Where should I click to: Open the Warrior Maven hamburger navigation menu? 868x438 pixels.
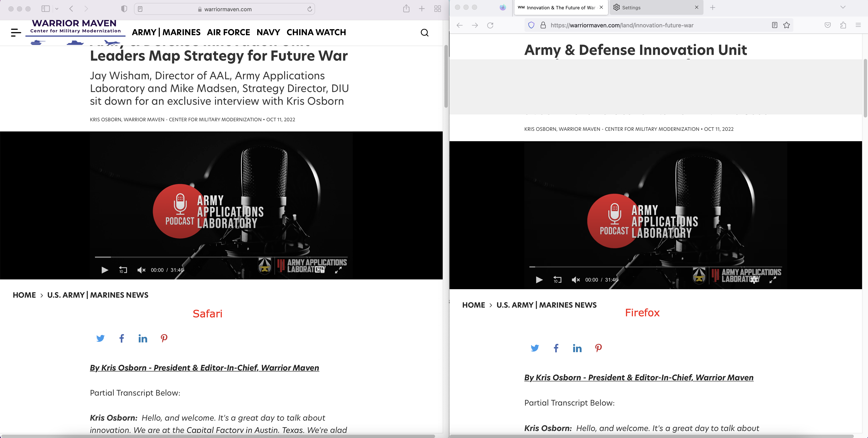click(15, 33)
